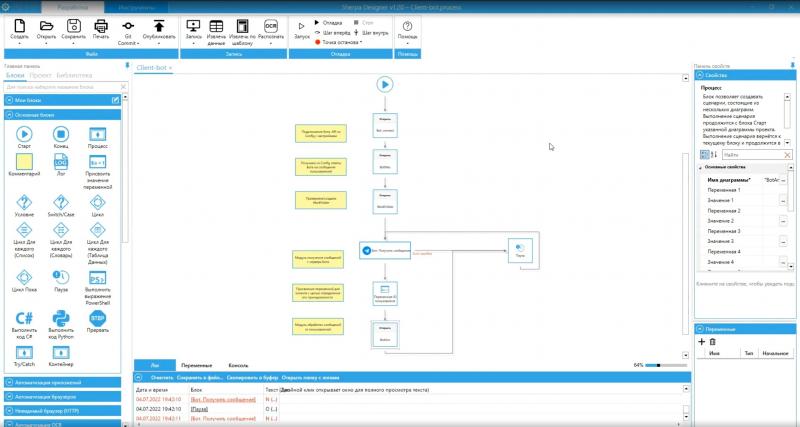The width and height of the screenshot is (800, 427).
Task: Switch to the Переменные bottom tab
Action: pos(196,365)
